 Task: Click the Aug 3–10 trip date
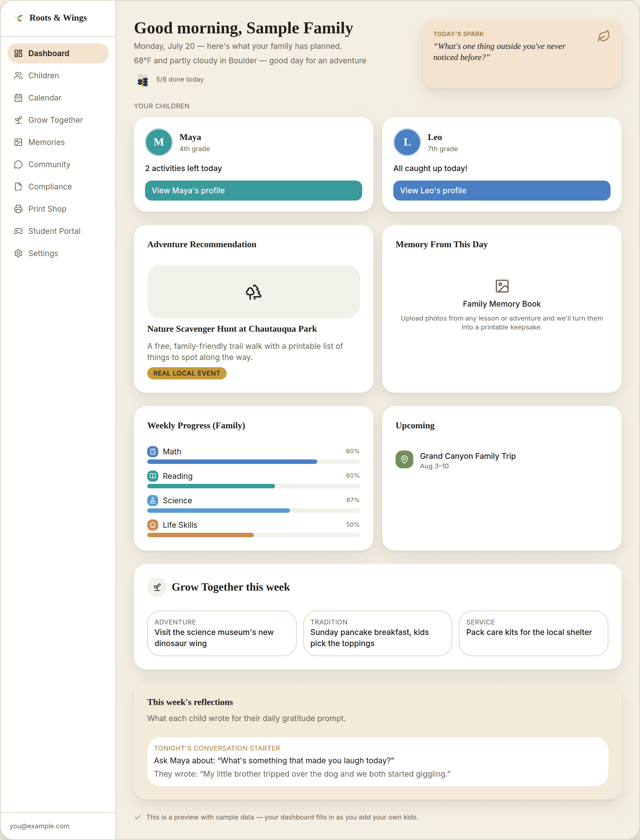click(x=434, y=466)
